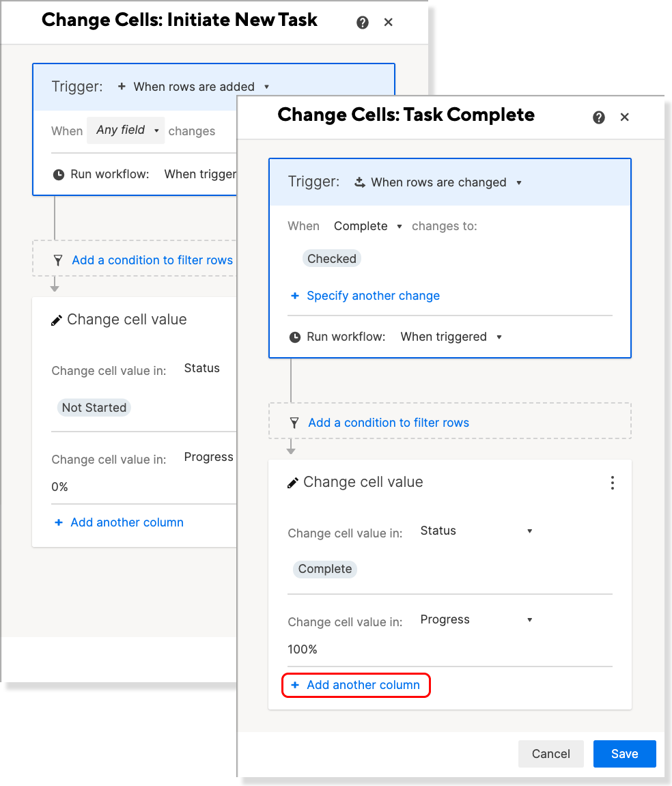
Task: Open three-dot menu on Change cell value
Action: tap(612, 483)
